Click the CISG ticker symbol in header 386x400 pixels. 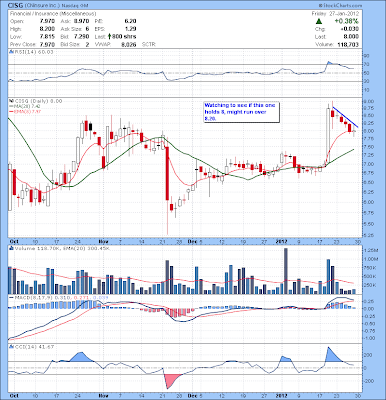point(16,6)
